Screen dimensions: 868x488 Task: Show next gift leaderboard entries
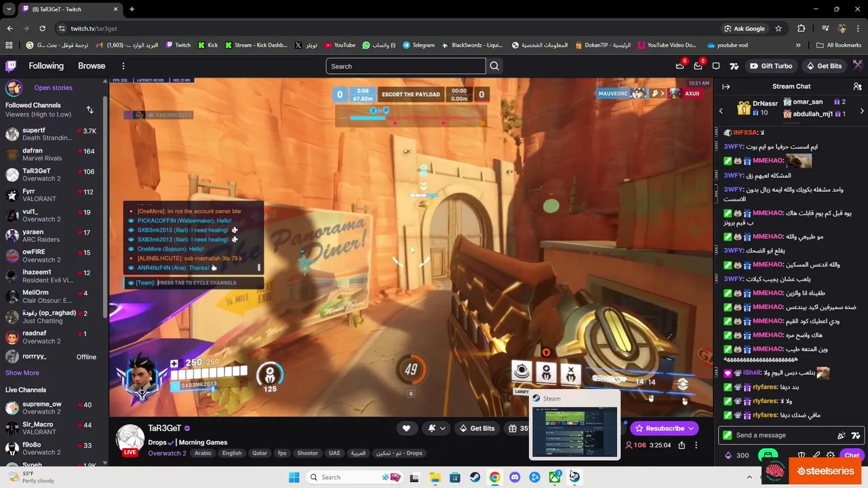click(862, 110)
